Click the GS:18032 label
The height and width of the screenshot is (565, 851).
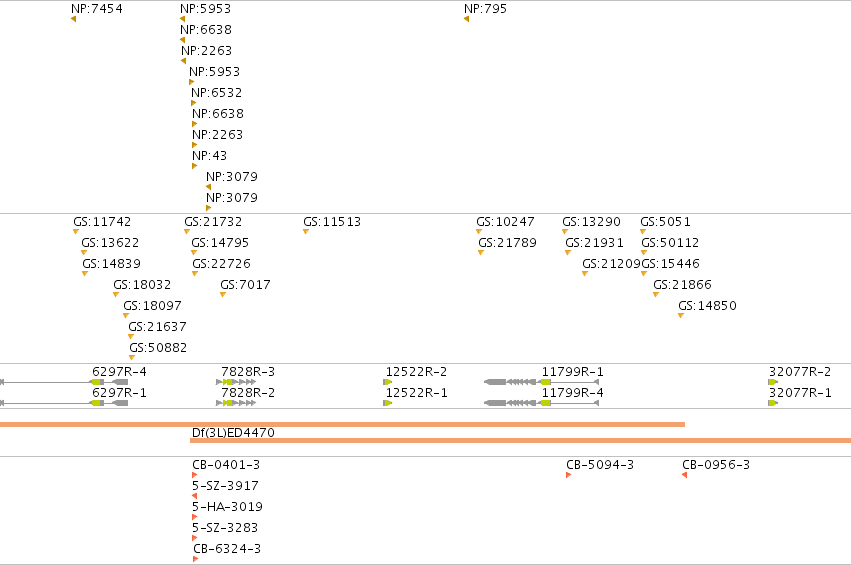click(142, 284)
